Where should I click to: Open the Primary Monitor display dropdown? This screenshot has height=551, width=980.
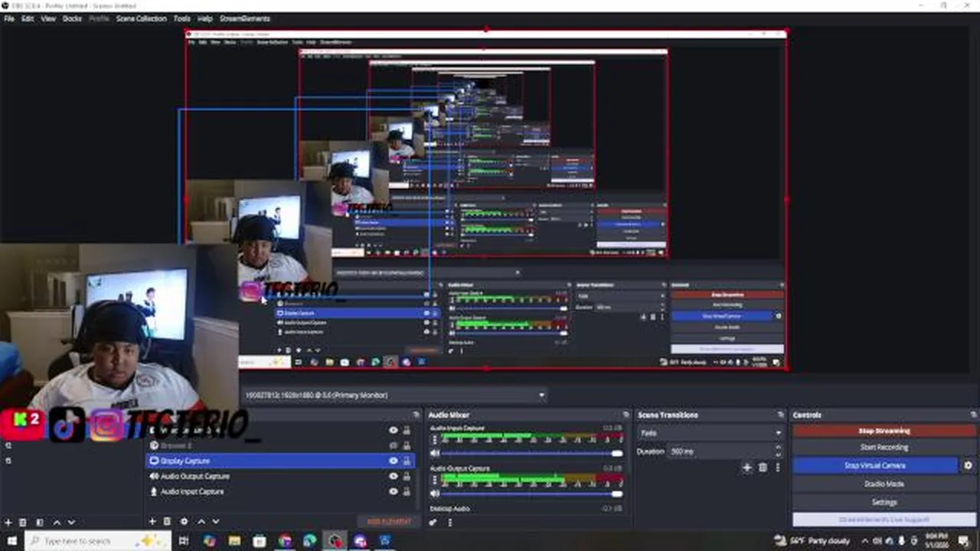click(394, 395)
